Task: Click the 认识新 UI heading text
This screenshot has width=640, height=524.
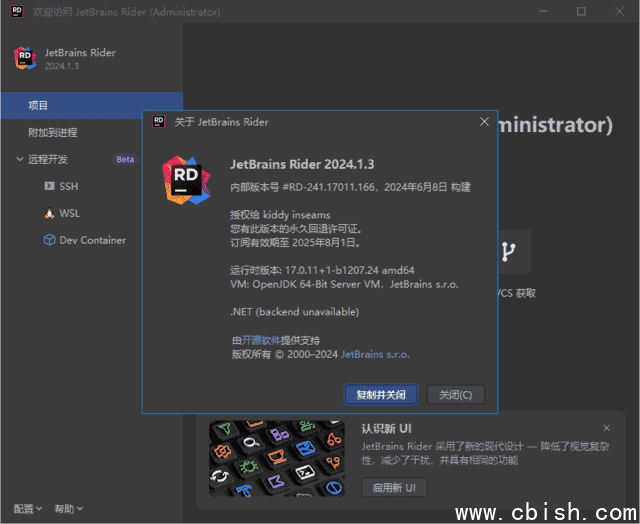Action: [x=386, y=429]
